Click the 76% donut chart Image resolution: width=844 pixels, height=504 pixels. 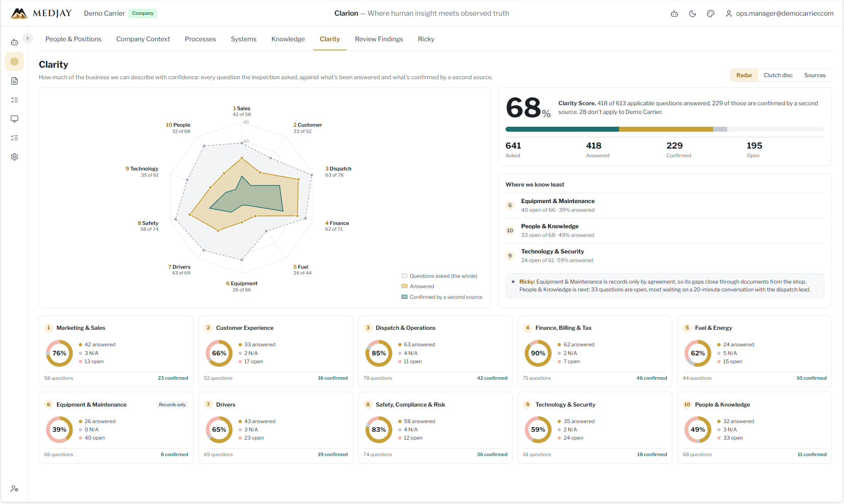pos(59,353)
